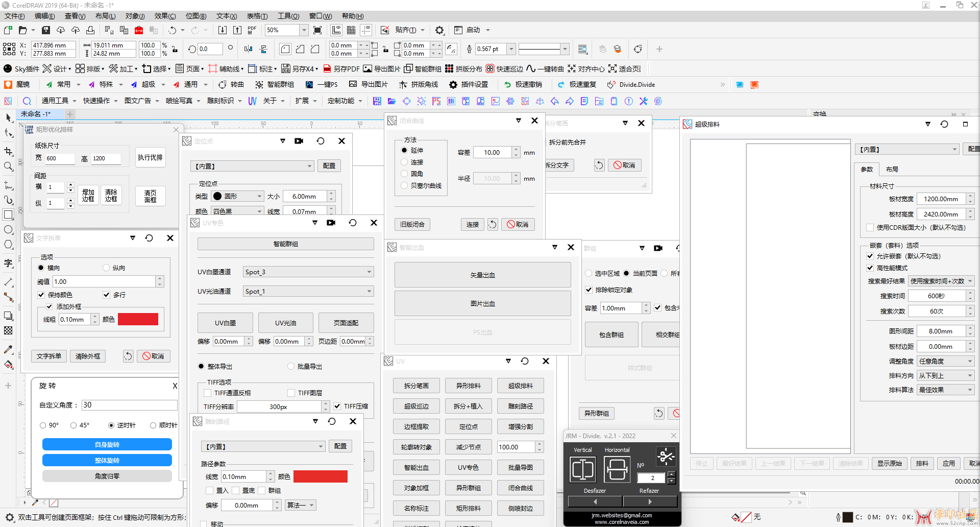980x527 pixels.
Task: Click the Import icon in toolbar
Action: pyautogui.click(x=223, y=30)
